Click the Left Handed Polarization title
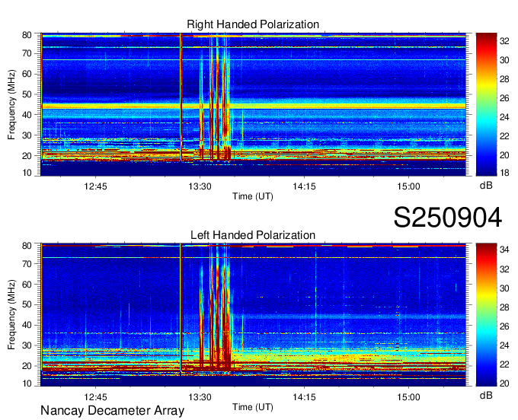Image resolution: width=518 pixels, height=420 pixels. coord(253,235)
